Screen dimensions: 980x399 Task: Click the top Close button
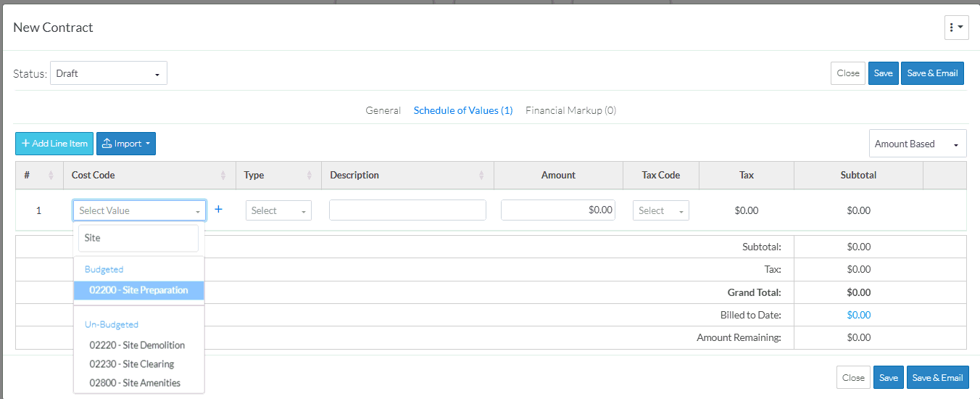tap(848, 73)
